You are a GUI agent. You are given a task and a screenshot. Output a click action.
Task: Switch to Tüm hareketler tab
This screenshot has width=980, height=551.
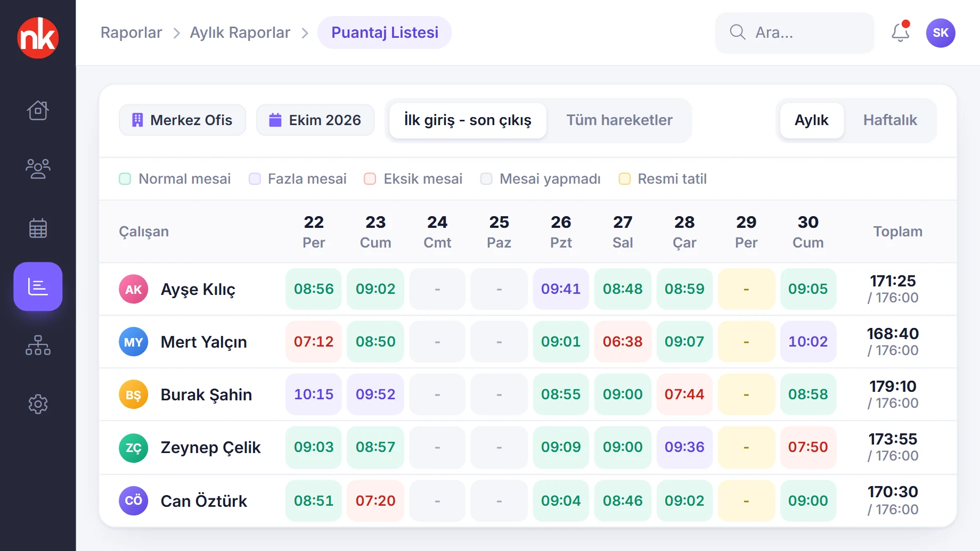coord(619,120)
